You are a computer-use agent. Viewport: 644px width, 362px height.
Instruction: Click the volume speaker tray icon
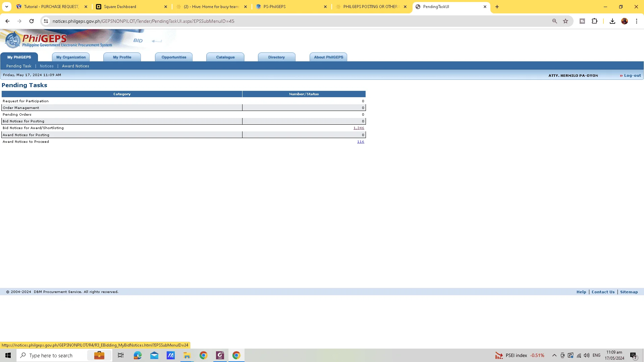587,355
